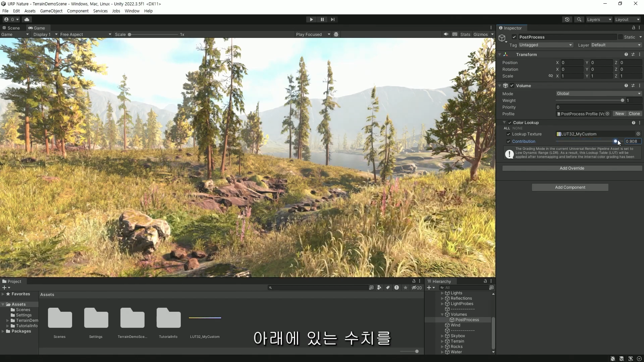This screenshot has height=362, width=644.
Task: Uncheck the Contribution override checkbox
Action: (508, 141)
